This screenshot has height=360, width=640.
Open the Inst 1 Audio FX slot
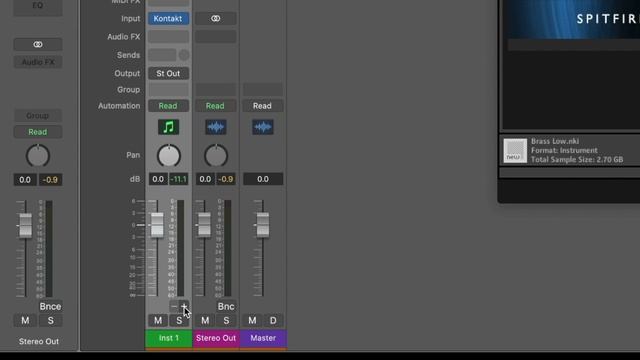pyautogui.click(x=168, y=37)
